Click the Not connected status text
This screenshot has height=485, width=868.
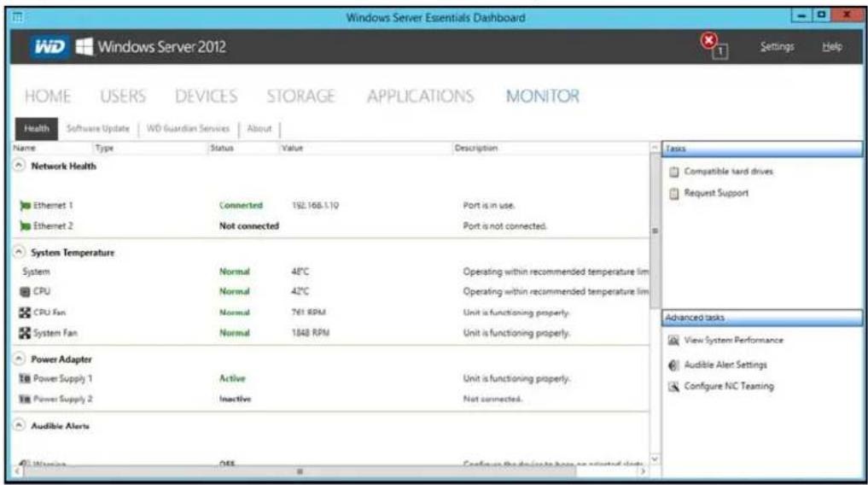[x=249, y=226]
